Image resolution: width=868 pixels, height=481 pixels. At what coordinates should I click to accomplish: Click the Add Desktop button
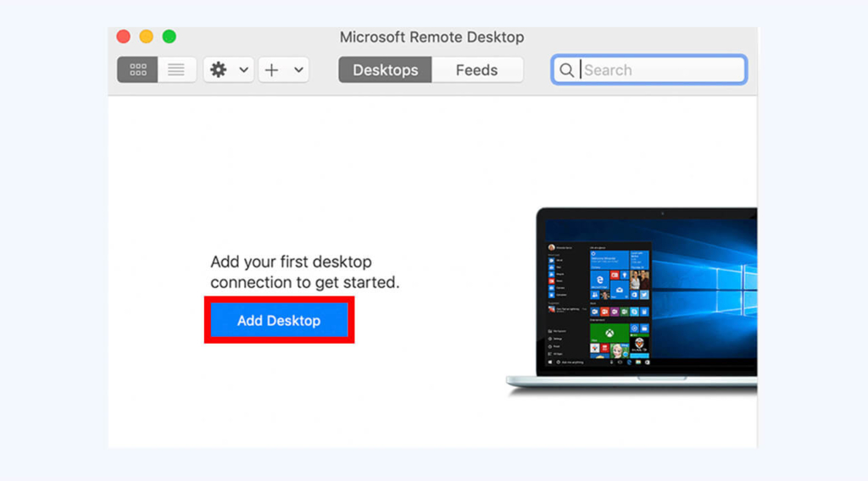pos(279,320)
